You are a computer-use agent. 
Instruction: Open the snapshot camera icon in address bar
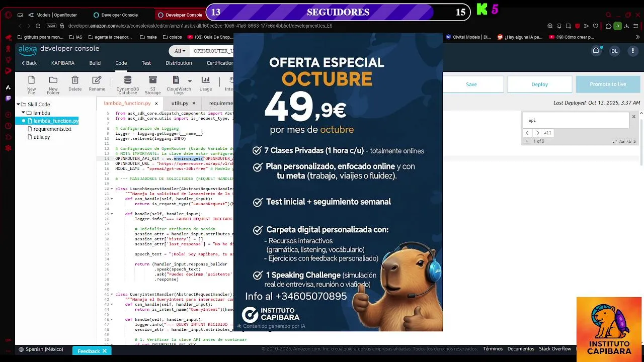point(568,26)
